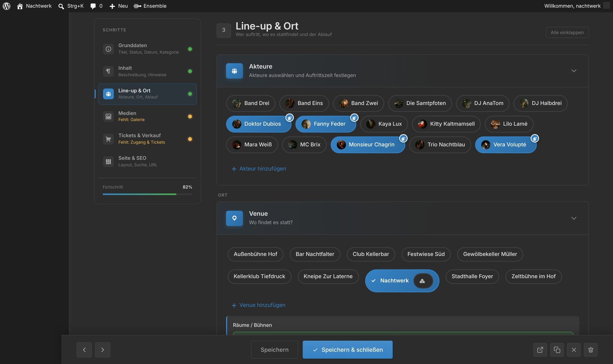Click the edit badge on Vera Volupté

coord(535,139)
